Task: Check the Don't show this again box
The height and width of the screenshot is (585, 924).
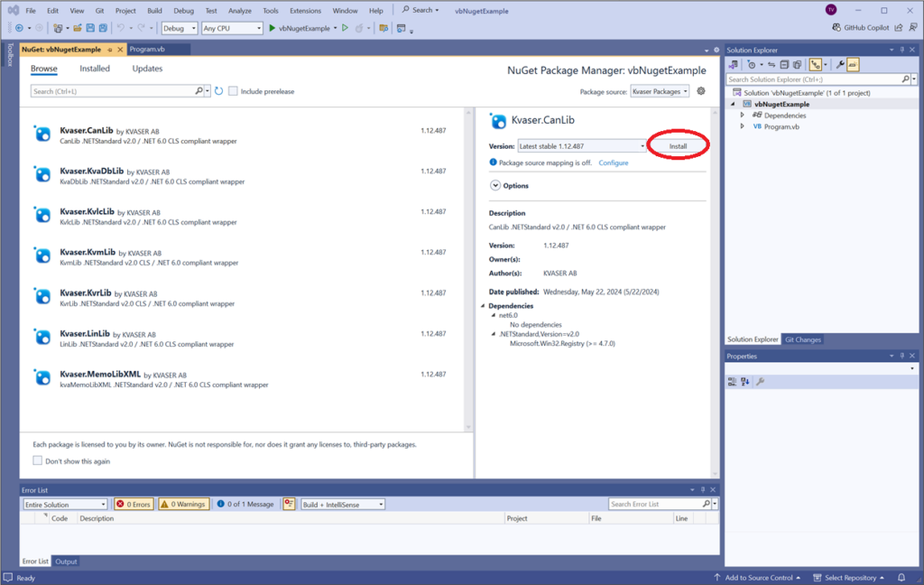Action: click(x=37, y=460)
